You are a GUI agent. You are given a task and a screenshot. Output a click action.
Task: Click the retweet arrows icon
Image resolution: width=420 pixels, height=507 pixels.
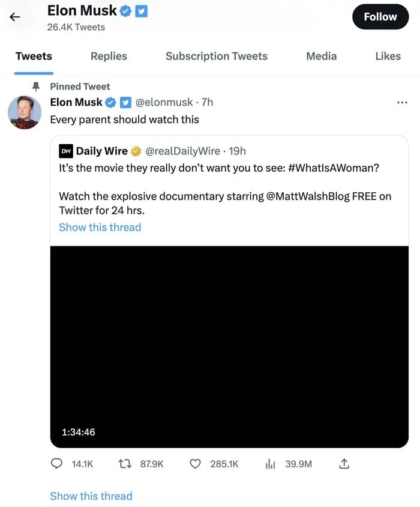click(x=125, y=464)
